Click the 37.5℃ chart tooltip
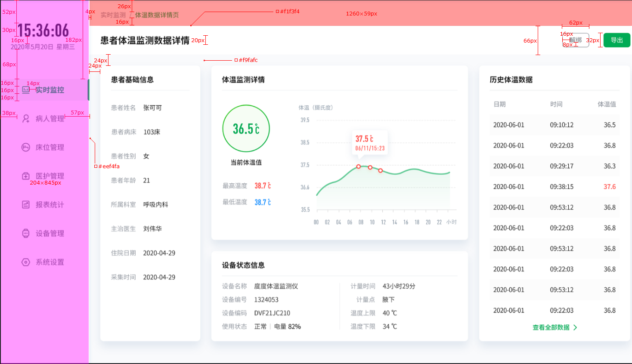 [370, 144]
